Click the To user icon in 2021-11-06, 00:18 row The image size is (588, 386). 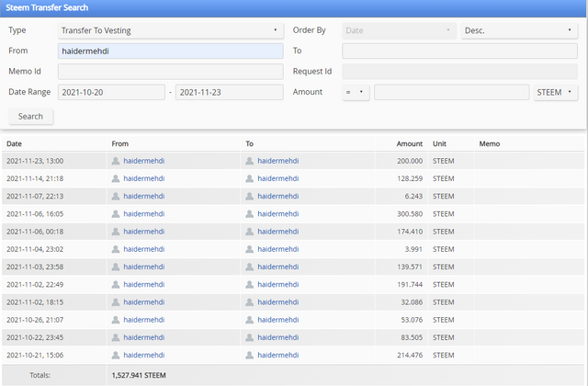pos(249,232)
